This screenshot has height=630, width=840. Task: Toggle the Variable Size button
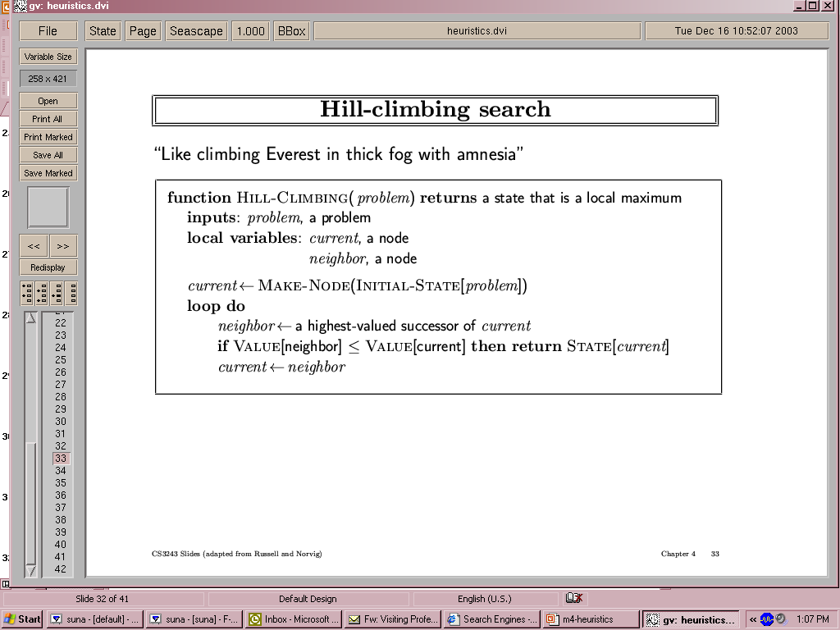[x=48, y=57]
